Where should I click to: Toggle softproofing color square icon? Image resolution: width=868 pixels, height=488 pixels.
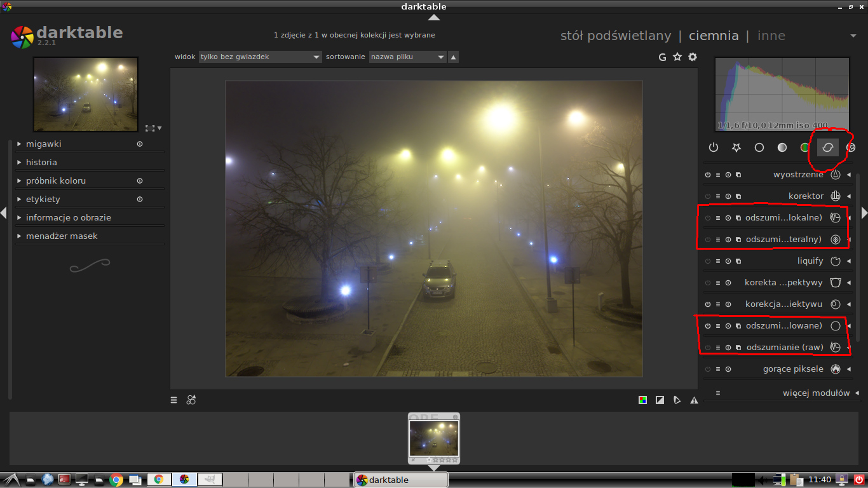[643, 400]
